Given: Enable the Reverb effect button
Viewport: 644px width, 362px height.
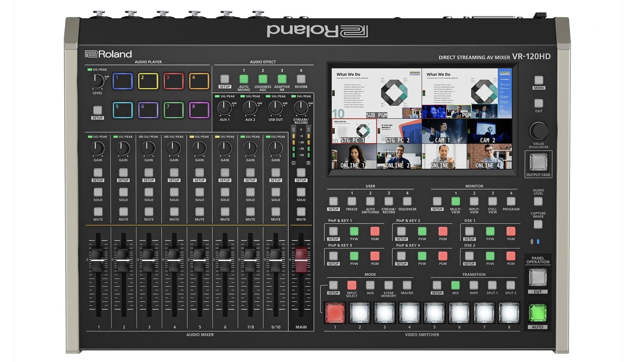Looking at the screenshot, I should click(x=301, y=79).
